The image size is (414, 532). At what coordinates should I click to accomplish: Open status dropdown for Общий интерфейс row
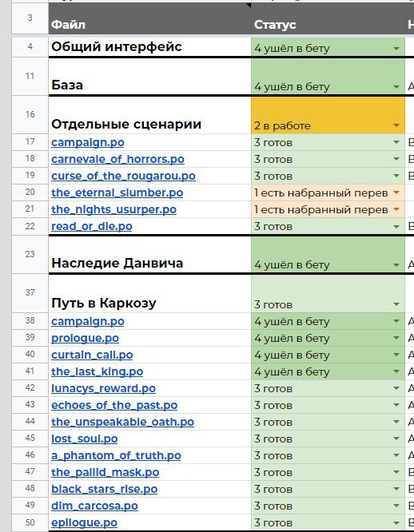pos(396,49)
